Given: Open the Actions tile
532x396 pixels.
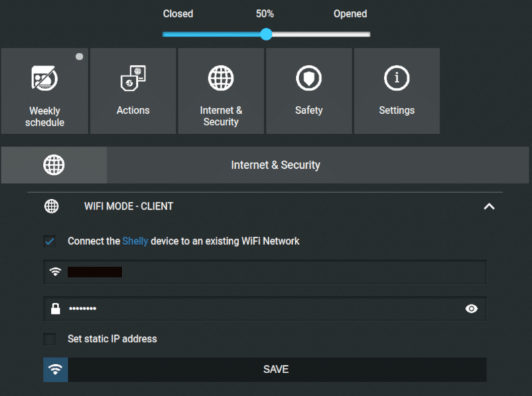Looking at the screenshot, I should tap(133, 91).
